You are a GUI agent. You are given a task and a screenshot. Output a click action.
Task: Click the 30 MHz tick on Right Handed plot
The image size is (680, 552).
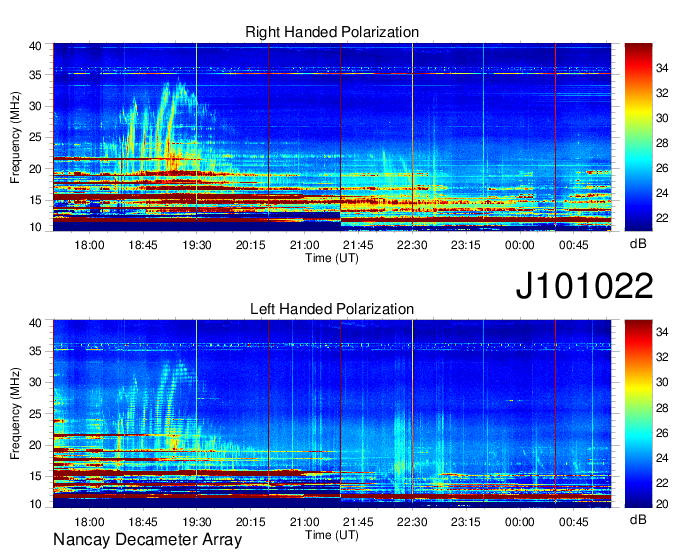pos(36,106)
